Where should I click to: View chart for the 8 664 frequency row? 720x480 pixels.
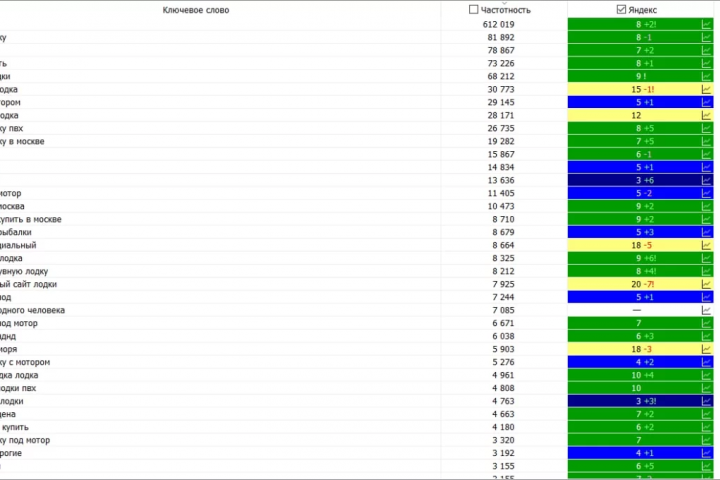point(706,245)
